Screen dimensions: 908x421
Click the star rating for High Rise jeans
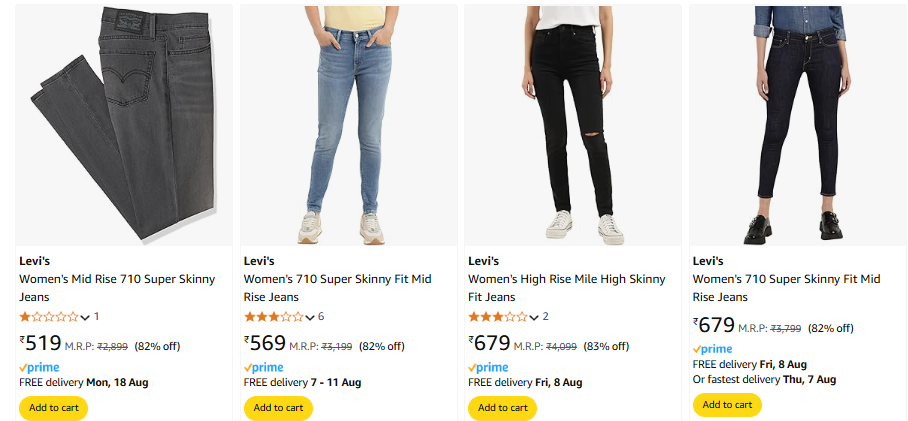[x=497, y=317]
